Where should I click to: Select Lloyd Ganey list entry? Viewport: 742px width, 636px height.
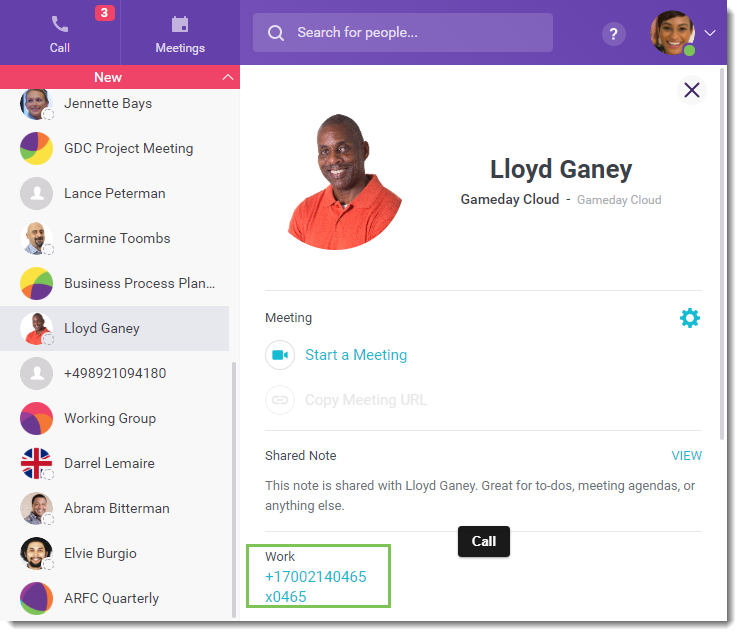pos(115,328)
